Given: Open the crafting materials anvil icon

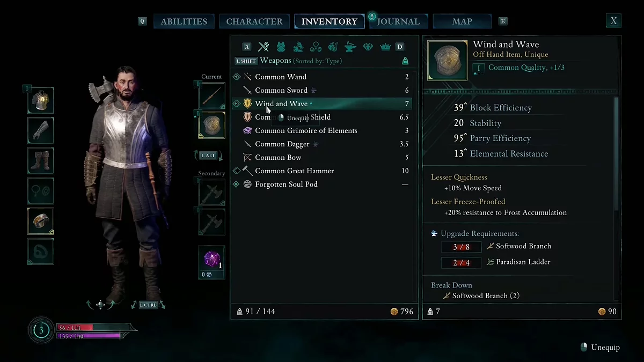Looking at the screenshot, I should tap(350, 47).
